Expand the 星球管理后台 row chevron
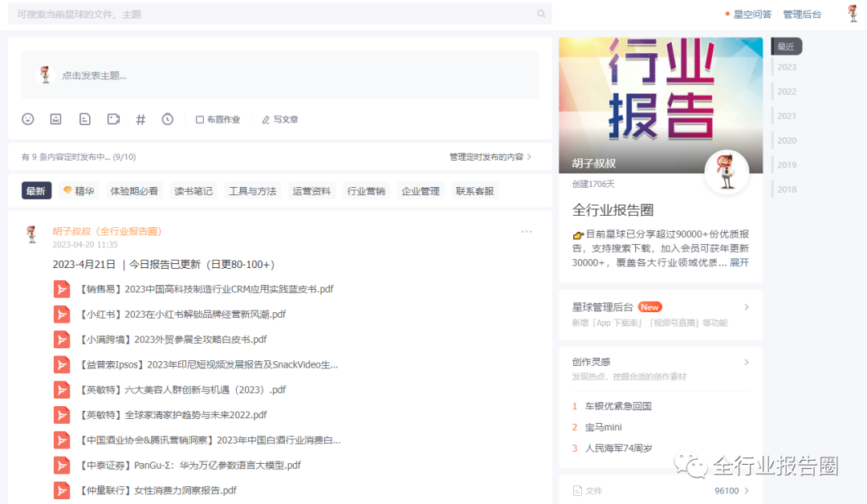 (x=747, y=307)
